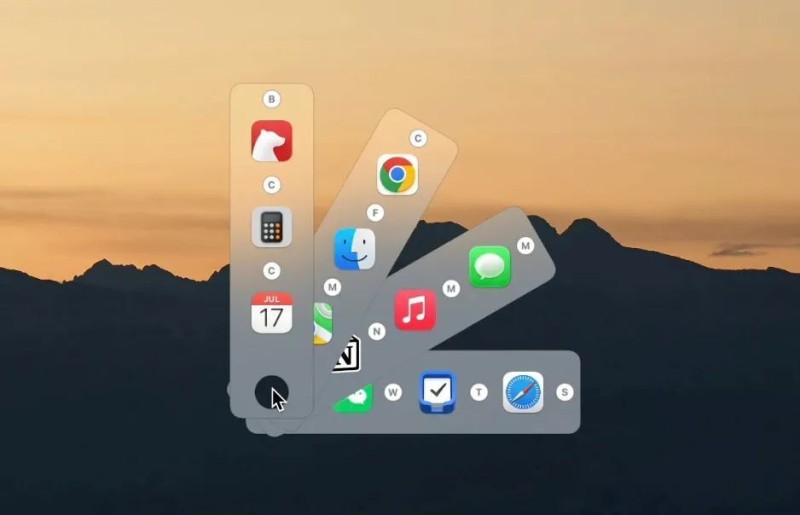The height and width of the screenshot is (515, 800).
Task: Click the T letter badge beside Things
Action: tap(479, 393)
